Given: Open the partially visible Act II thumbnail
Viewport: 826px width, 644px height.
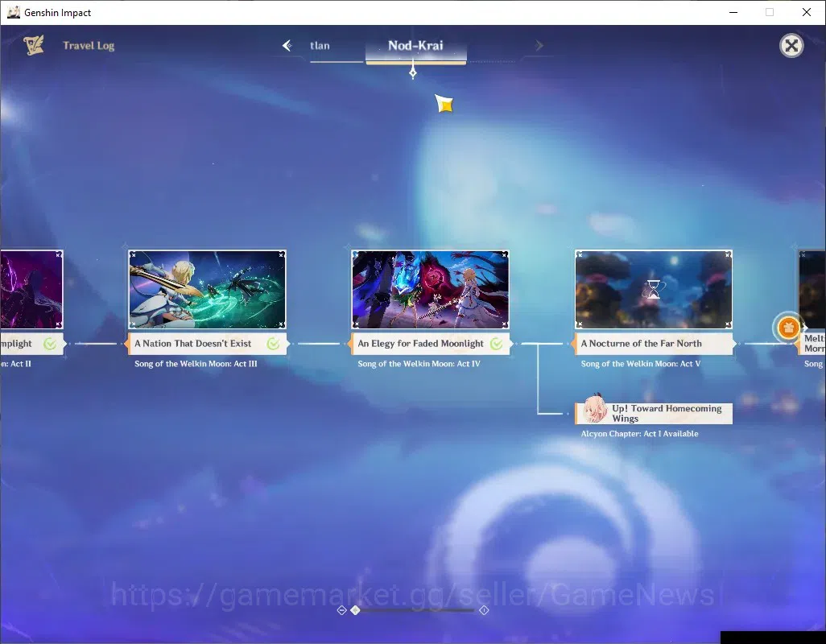Looking at the screenshot, I should pos(31,289).
